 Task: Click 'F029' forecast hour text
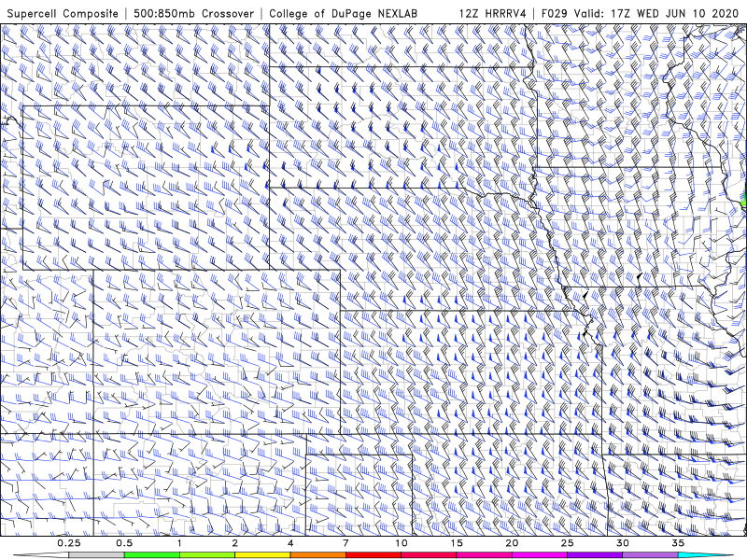(555, 13)
